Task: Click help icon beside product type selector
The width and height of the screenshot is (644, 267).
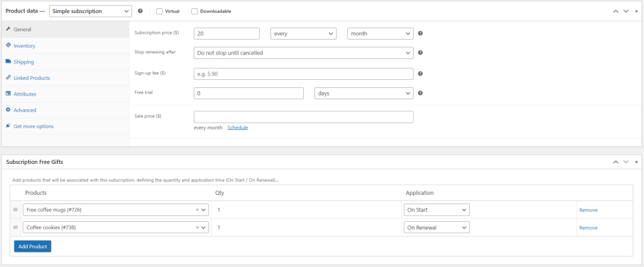Action: (140, 11)
